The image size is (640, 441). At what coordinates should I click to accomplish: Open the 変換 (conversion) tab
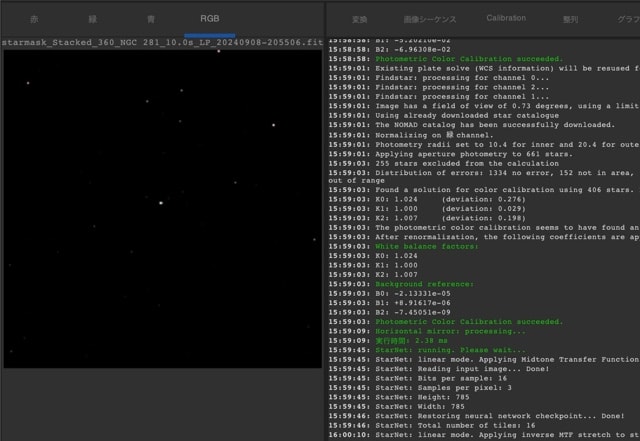point(360,19)
